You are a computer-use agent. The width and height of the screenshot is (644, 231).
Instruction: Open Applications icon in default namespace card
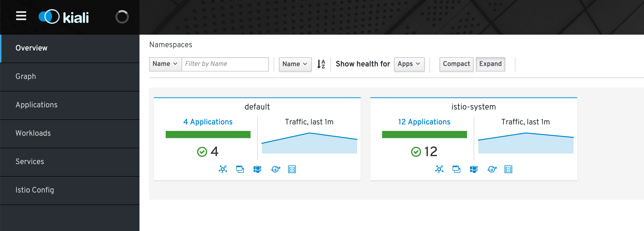(240, 169)
